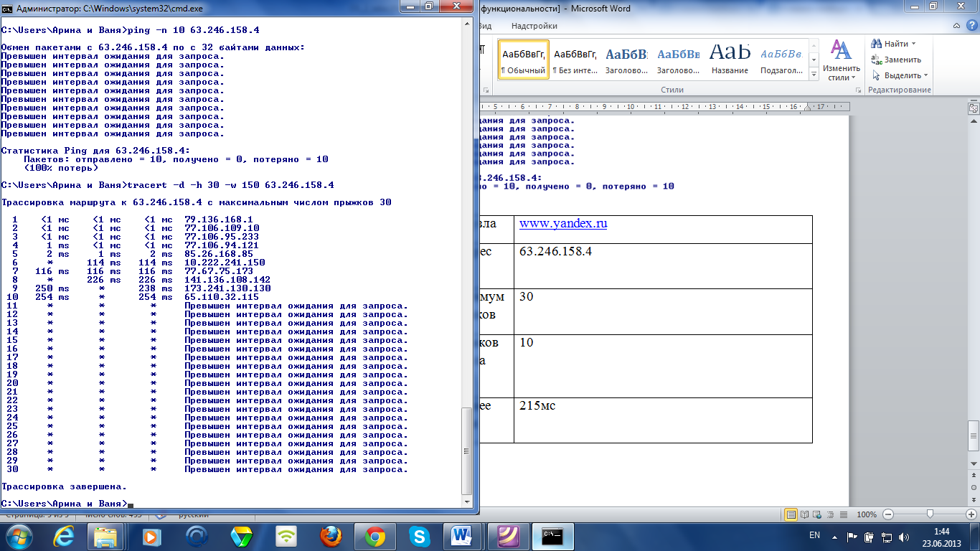Open the Windows Start menu

point(19,536)
